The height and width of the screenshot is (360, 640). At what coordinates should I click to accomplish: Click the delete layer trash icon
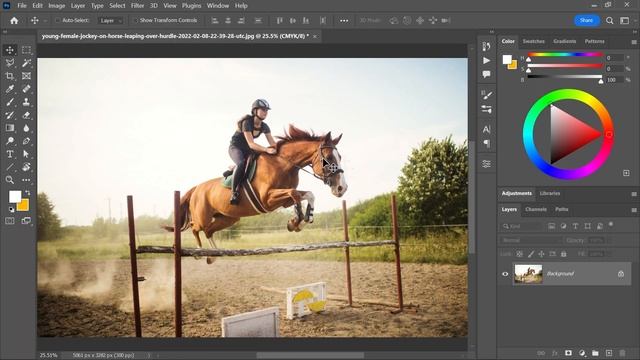click(622, 353)
